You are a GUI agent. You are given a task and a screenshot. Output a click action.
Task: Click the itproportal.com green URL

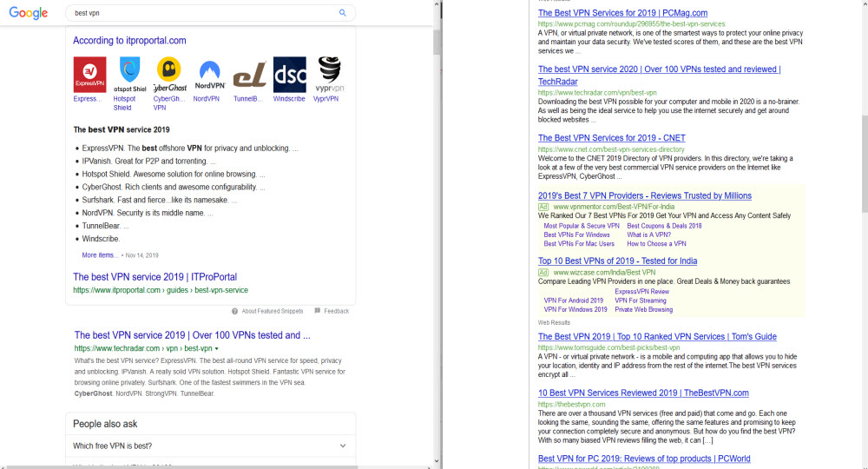161,290
